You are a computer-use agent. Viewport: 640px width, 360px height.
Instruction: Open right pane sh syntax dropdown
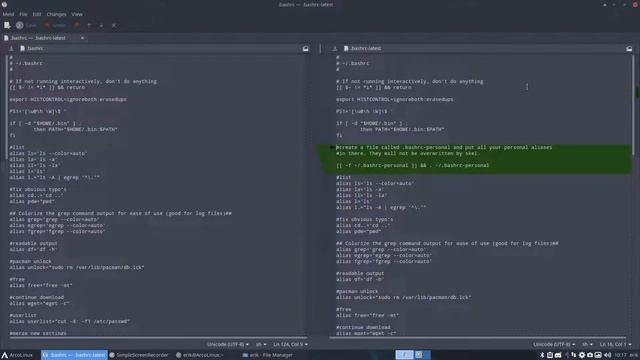[587, 344]
